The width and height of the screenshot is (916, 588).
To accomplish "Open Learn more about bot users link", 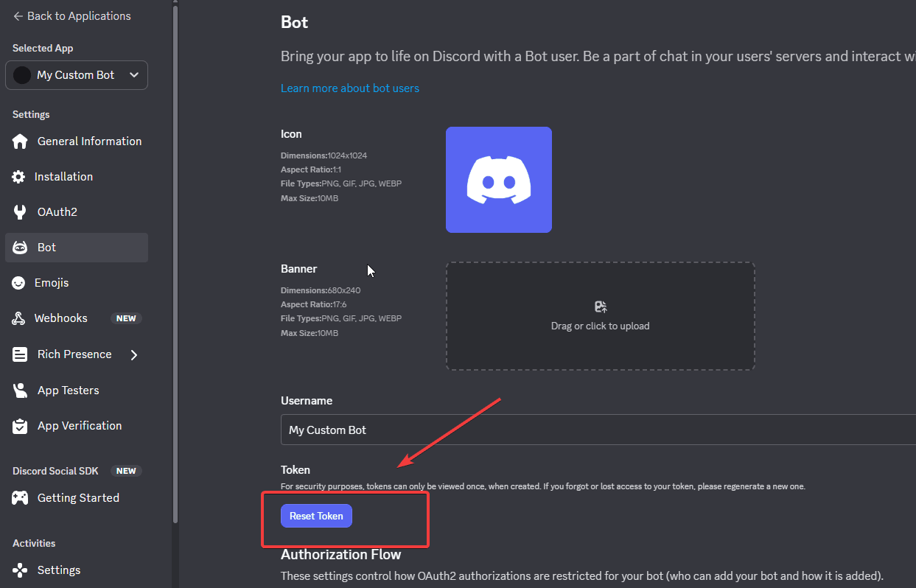I will [x=349, y=88].
